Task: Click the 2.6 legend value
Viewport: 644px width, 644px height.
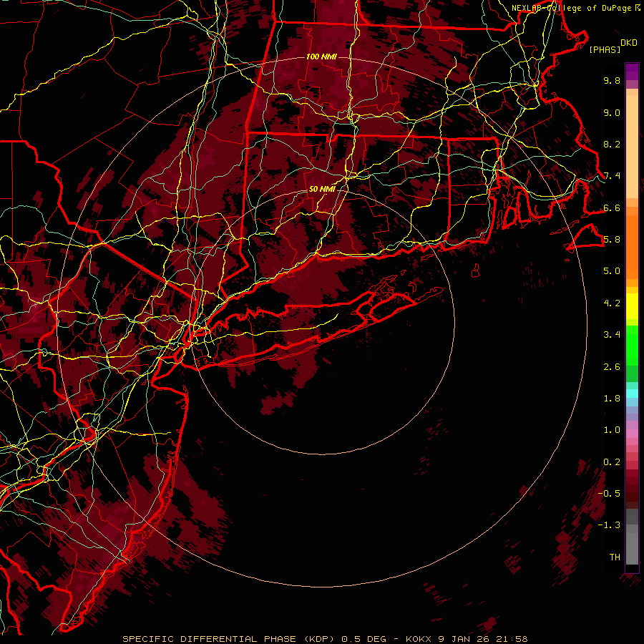Action: pyautogui.click(x=612, y=367)
